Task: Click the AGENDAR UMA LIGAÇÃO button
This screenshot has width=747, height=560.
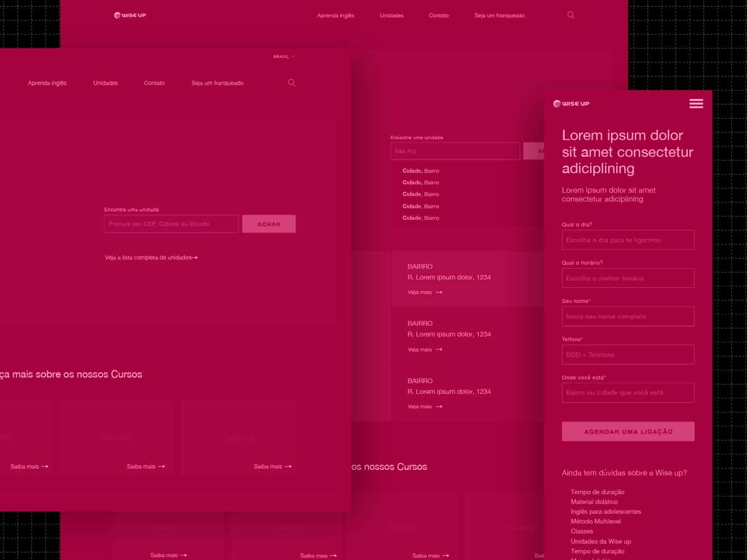Action: pyautogui.click(x=627, y=432)
